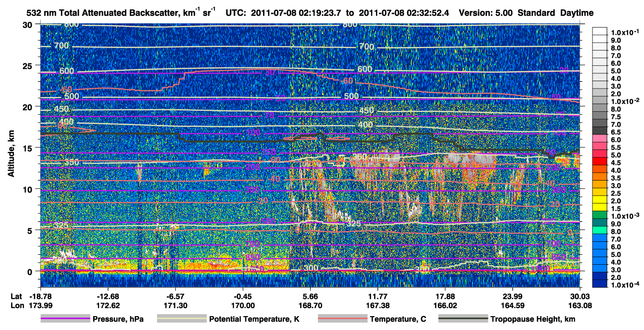Click the altitude axis tick label 30
The height and width of the screenshot is (330, 644).
coord(28,24)
